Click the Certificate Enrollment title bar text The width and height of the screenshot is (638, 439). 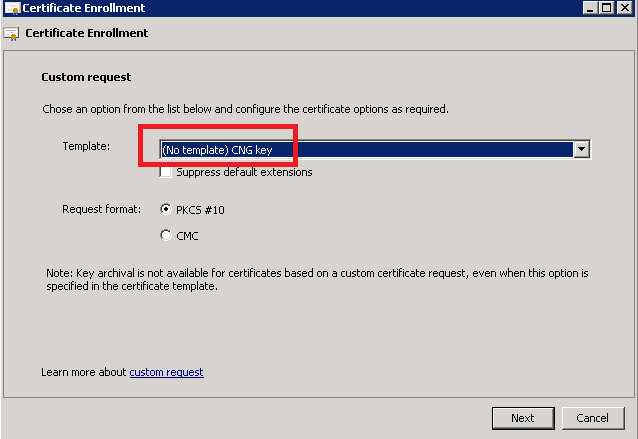(84, 8)
